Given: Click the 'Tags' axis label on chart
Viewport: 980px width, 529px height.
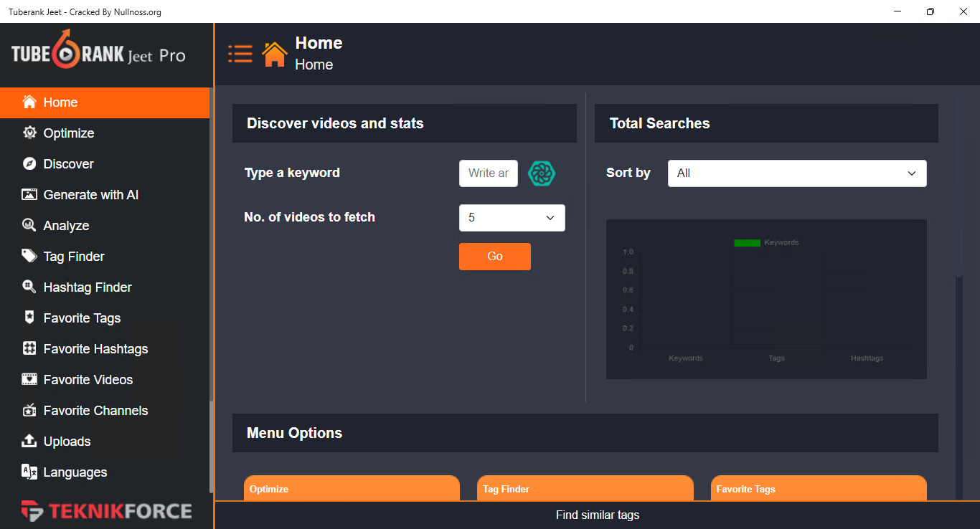Looking at the screenshot, I should pos(776,358).
